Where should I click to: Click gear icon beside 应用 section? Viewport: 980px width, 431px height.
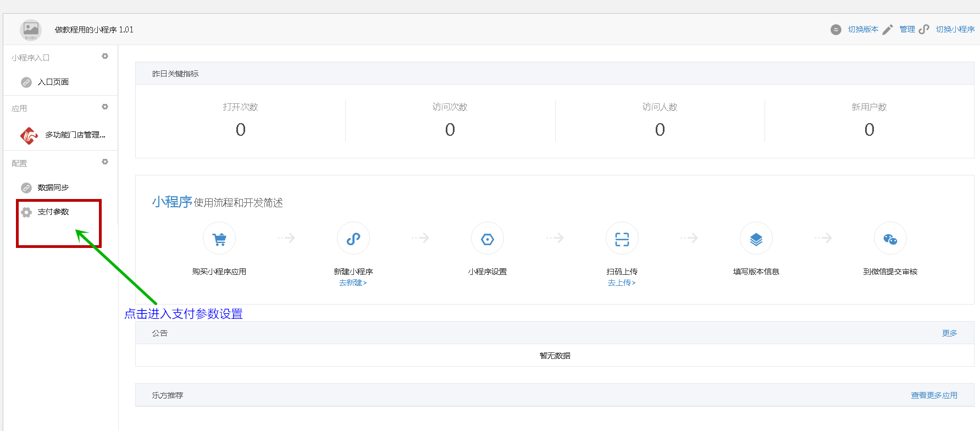click(x=105, y=107)
